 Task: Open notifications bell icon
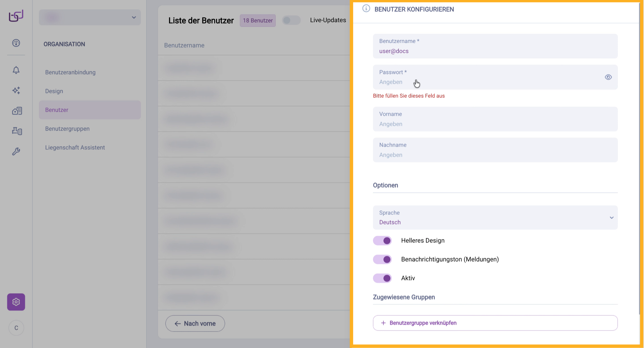(16, 70)
